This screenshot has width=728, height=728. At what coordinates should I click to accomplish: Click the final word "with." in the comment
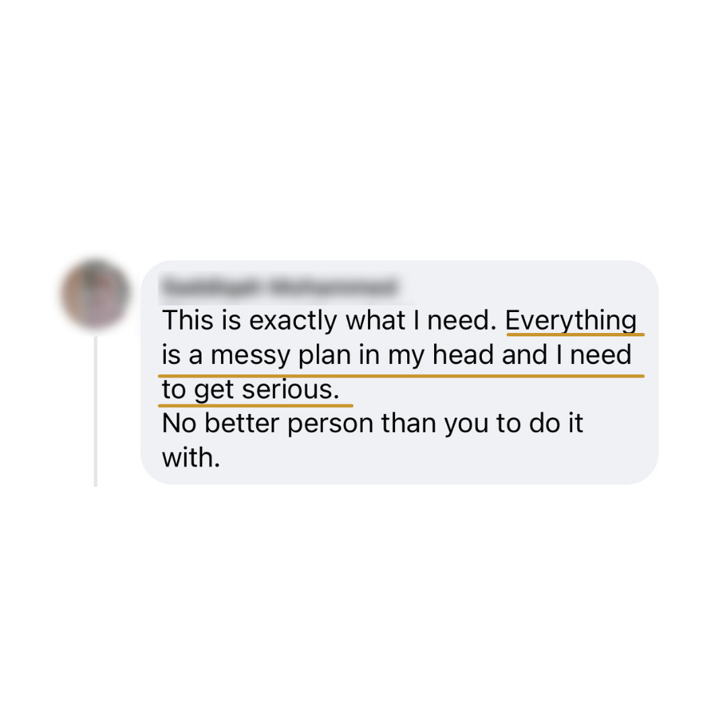click(191, 458)
